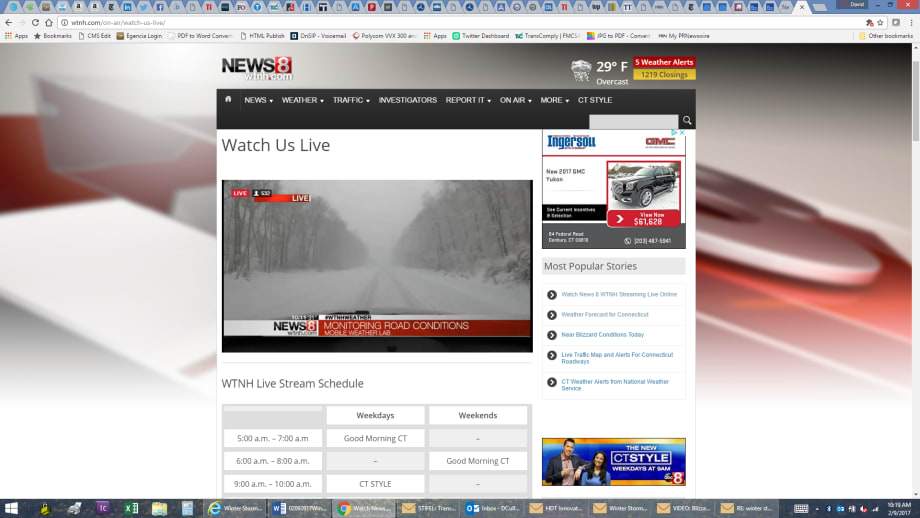Click the live video stream player
This screenshot has width=920, height=518.
click(x=377, y=266)
